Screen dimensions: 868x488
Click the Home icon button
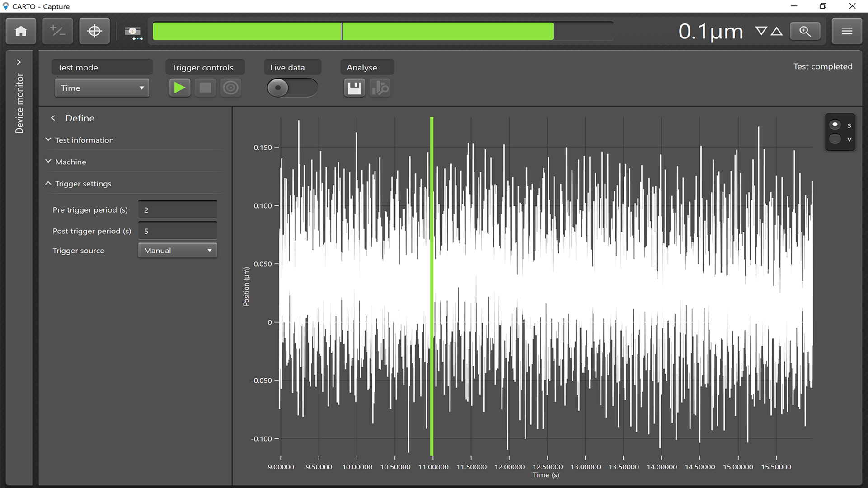(x=21, y=31)
